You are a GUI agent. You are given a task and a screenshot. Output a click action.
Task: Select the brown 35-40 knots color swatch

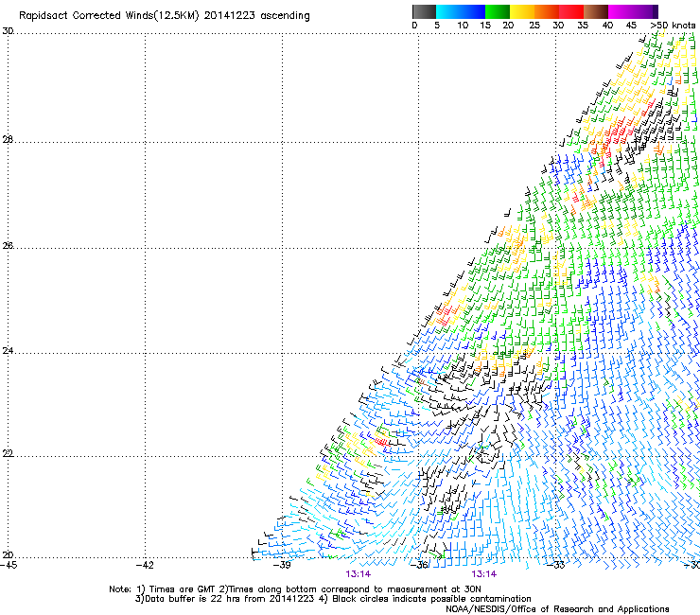(596, 11)
